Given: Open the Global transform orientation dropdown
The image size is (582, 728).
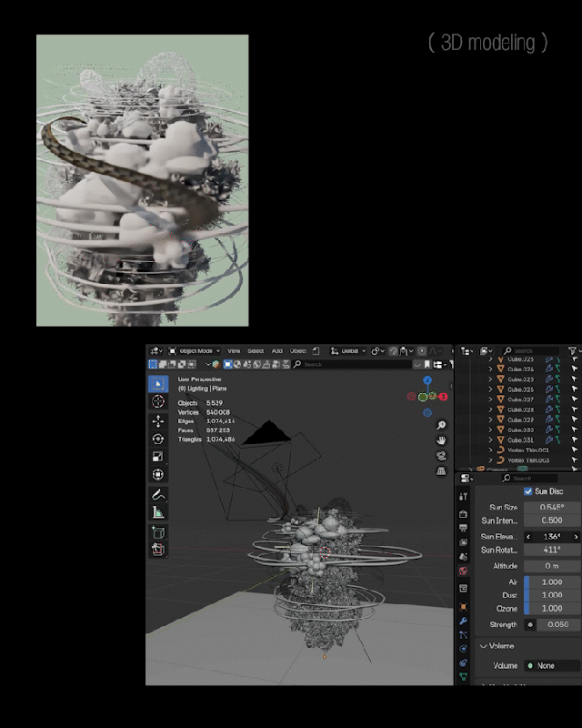Looking at the screenshot, I should click(x=348, y=350).
